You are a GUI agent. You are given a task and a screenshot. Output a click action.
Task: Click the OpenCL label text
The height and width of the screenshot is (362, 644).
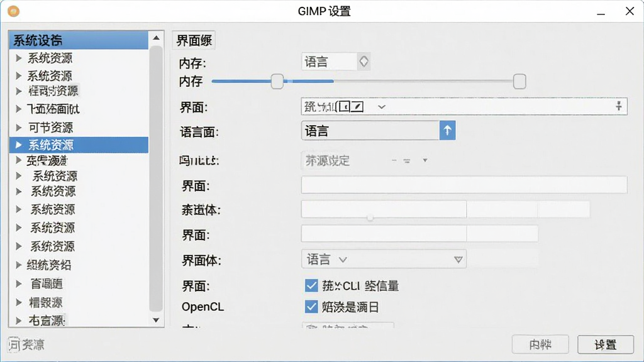(203, 307)
